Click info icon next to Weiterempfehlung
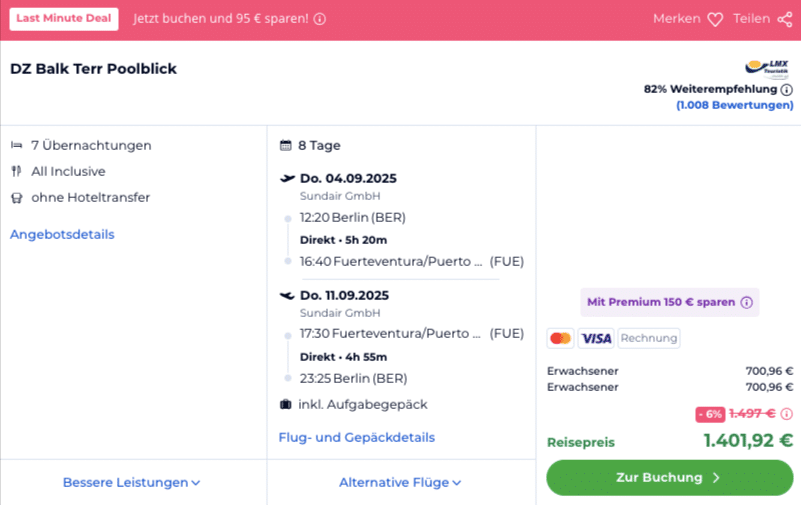Screen dimensions: 801x505 click(787, 90)
